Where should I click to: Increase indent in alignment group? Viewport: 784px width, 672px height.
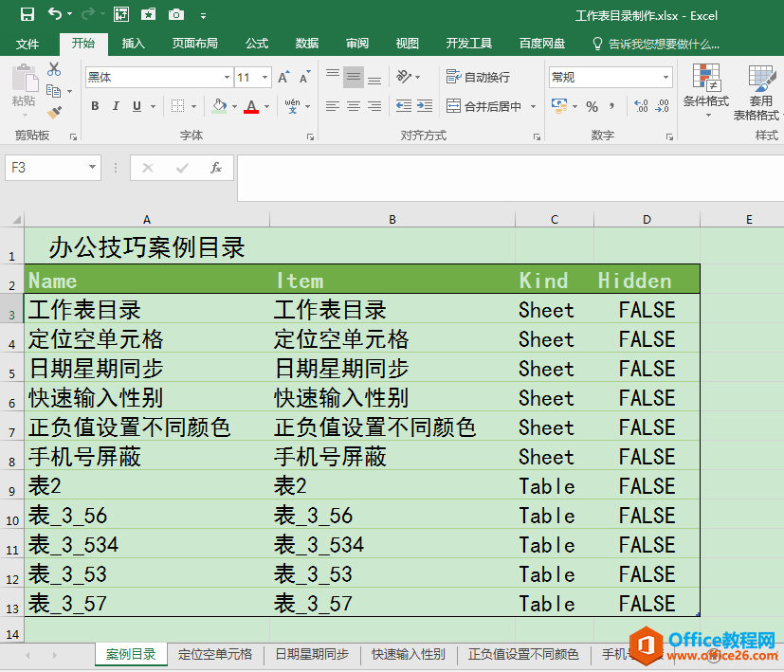click(x=425, y=106)
